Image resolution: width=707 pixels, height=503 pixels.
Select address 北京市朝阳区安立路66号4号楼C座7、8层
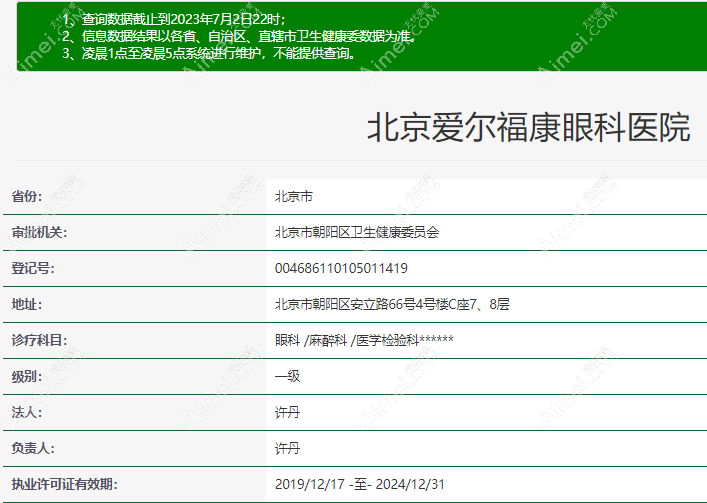coord(392,305)
